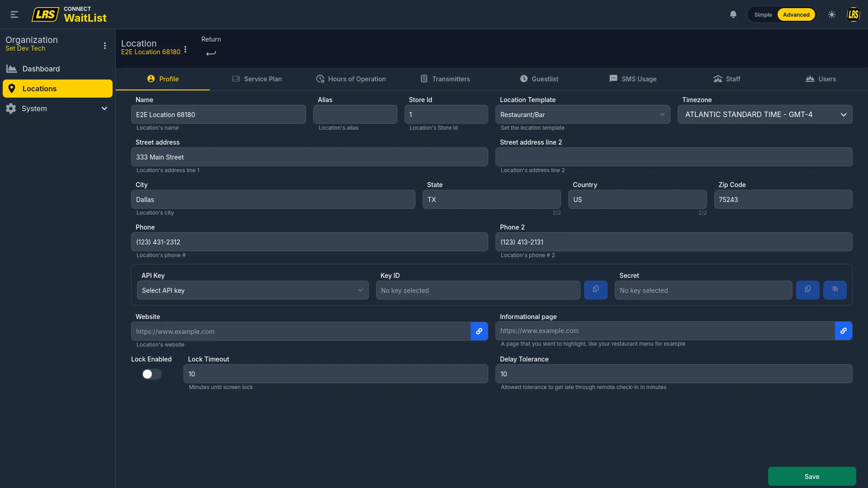The image size is (868, 488).
Task: Click Staff tab icon
Action: 718,79
